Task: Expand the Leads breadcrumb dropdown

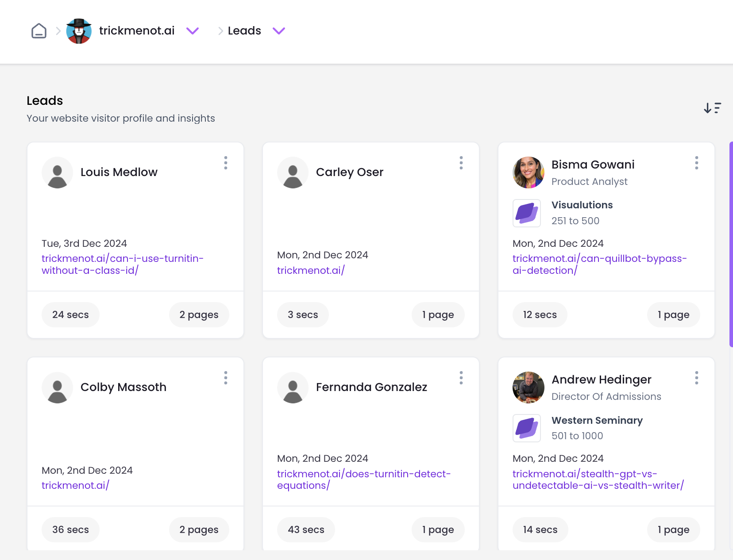Action: click(279, 31)
